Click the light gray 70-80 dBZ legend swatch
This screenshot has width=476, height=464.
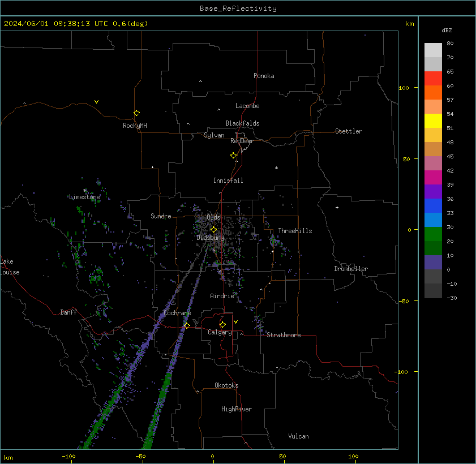[x=433, y=50]
